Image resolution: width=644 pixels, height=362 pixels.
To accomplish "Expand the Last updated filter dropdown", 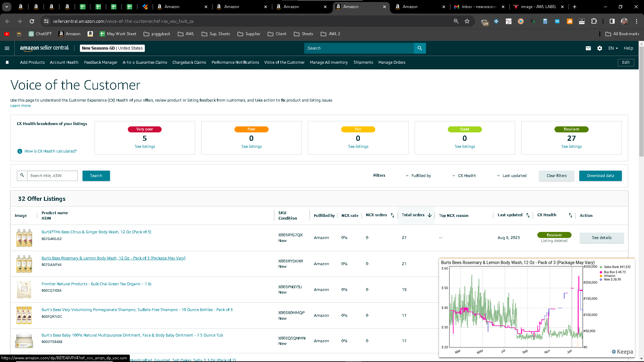I will click(512, 176).
